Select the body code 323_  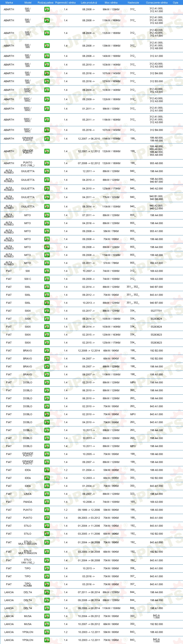click(x=133, y=494)
